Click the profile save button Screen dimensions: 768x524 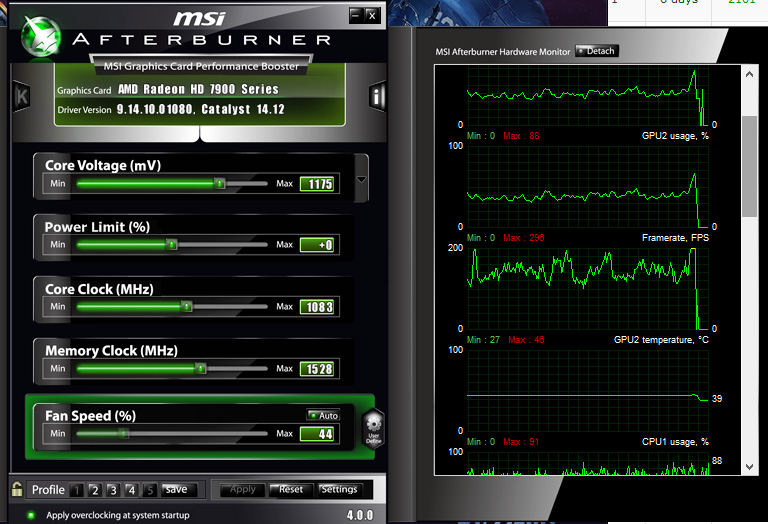coord(179,490)
